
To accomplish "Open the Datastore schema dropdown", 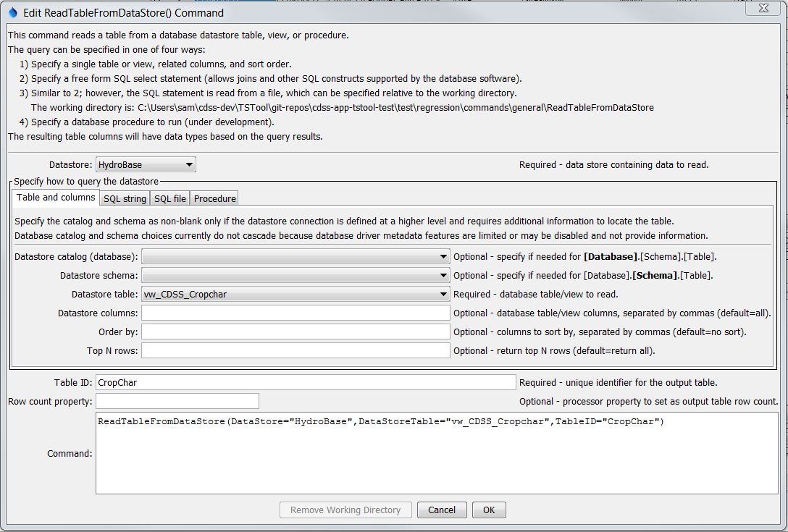I will (443, 275).
